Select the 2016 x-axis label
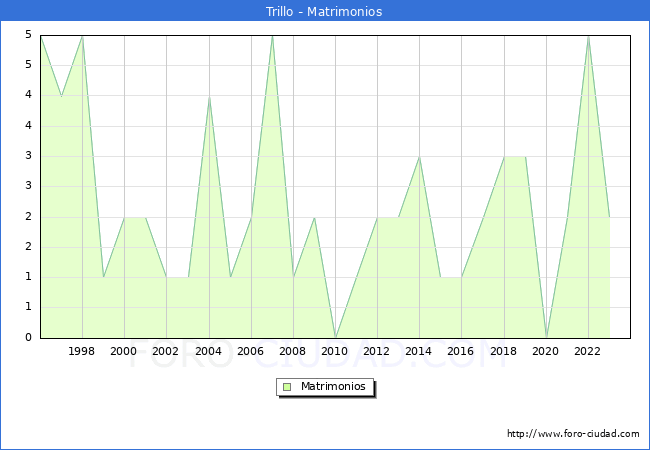The image size is (650, 450). click(x=461, y=351)
